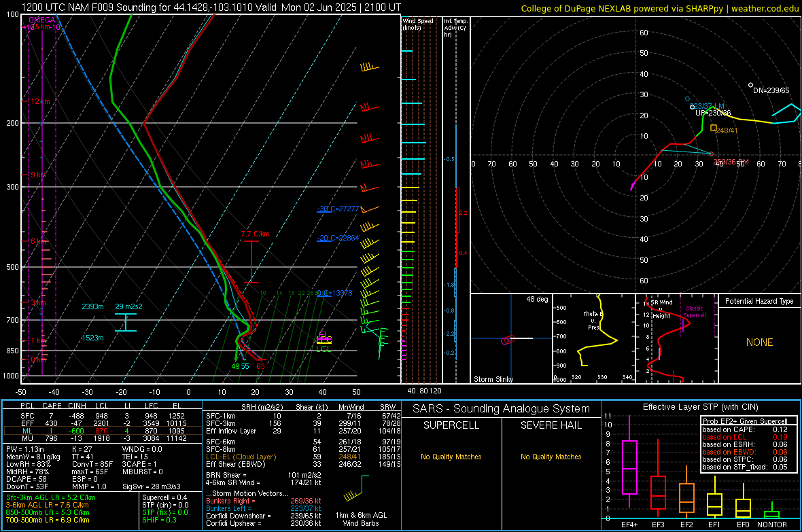Viewport: 802px width, 532px height.
Task: Click the surface temperature value 63
Action: 261,366
